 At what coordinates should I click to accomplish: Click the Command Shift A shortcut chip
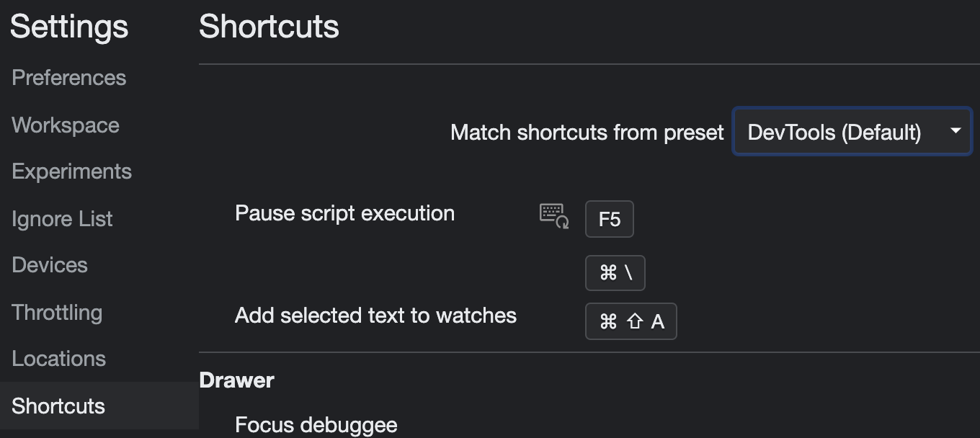[631, 321]
